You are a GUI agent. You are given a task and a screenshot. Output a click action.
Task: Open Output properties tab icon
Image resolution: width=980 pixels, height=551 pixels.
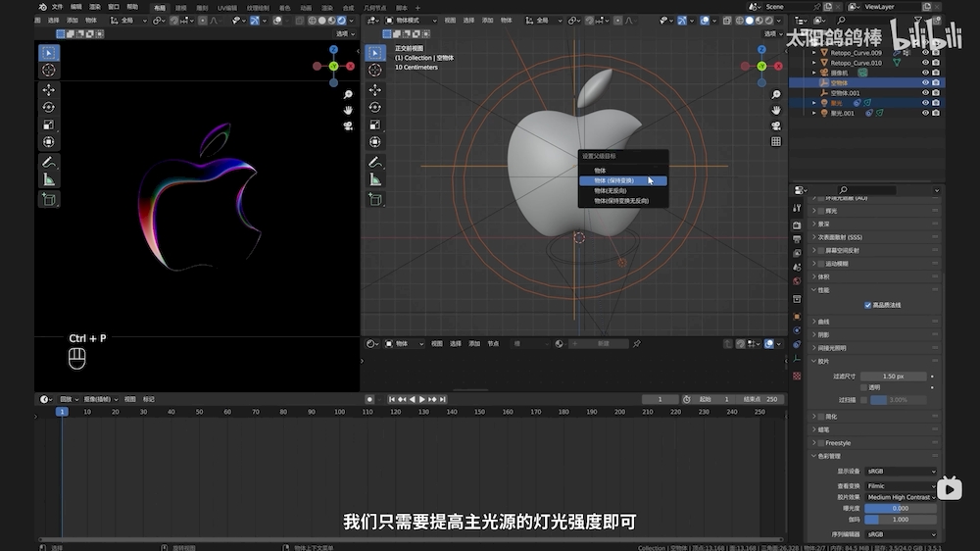click(x=797, y=239)
